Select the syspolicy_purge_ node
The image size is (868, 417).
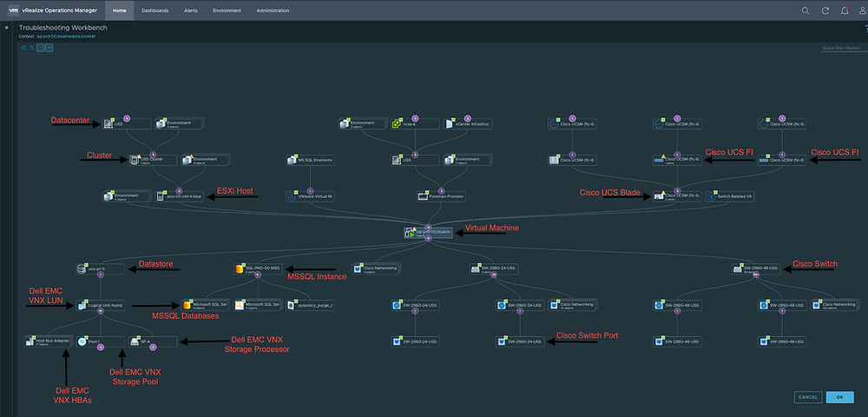coord(310,305)
